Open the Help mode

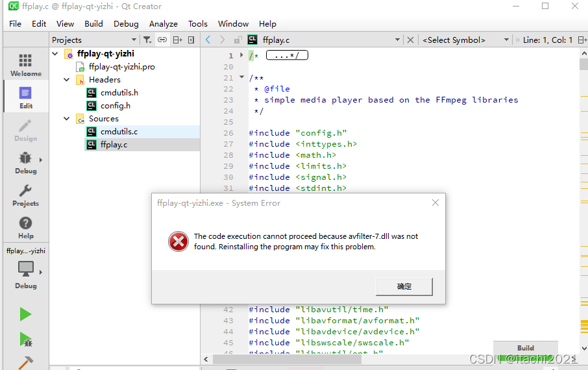pos(26,227)
